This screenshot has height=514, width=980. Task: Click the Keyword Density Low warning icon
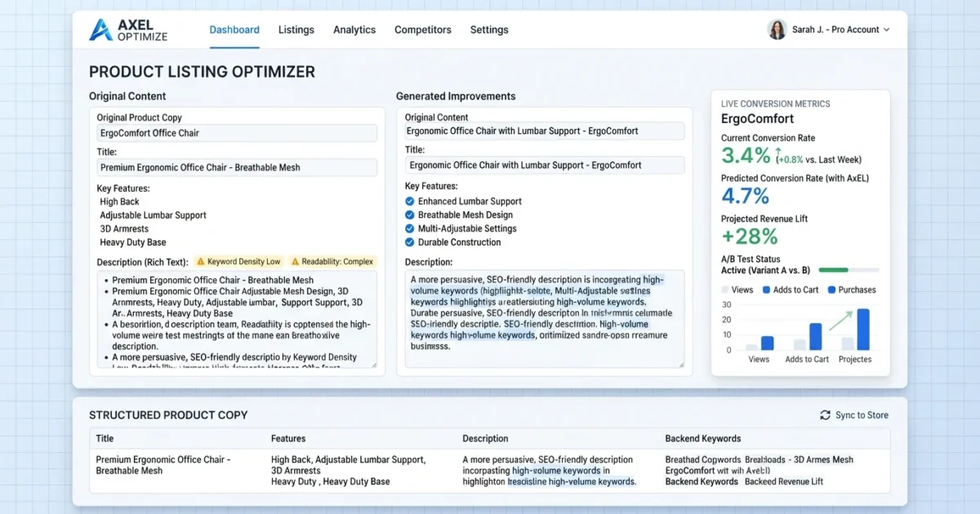coord(201,262)
